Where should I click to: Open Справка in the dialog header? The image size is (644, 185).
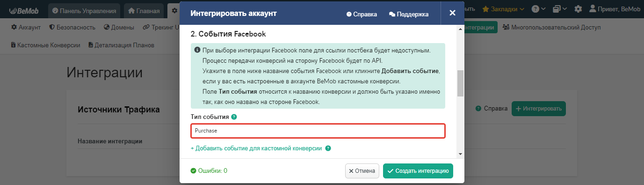click(x=362, y=14)
